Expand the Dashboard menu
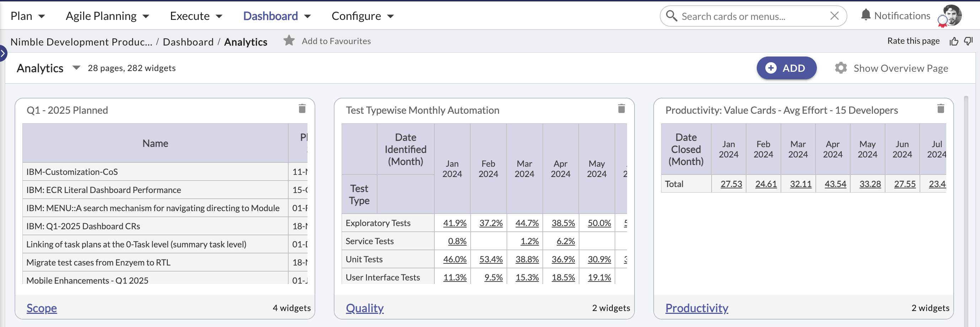 tap(277, 16)
